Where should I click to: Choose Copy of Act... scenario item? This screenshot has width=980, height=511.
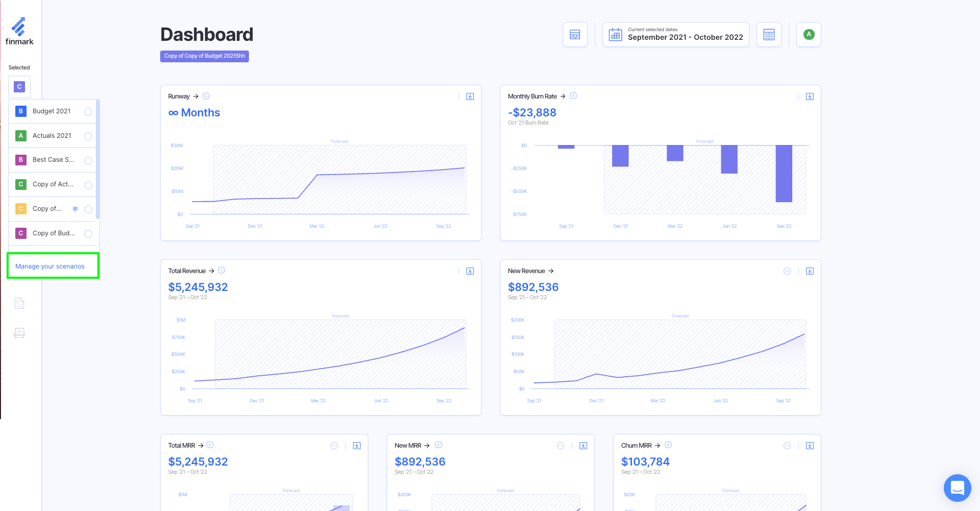pos(53,184)
